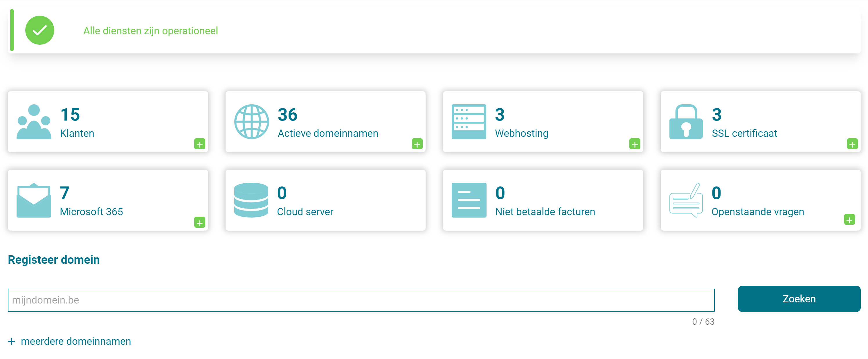The image size is (868, 359).
Task: Add a new vraag with plus icon
Action: [849, 220]
